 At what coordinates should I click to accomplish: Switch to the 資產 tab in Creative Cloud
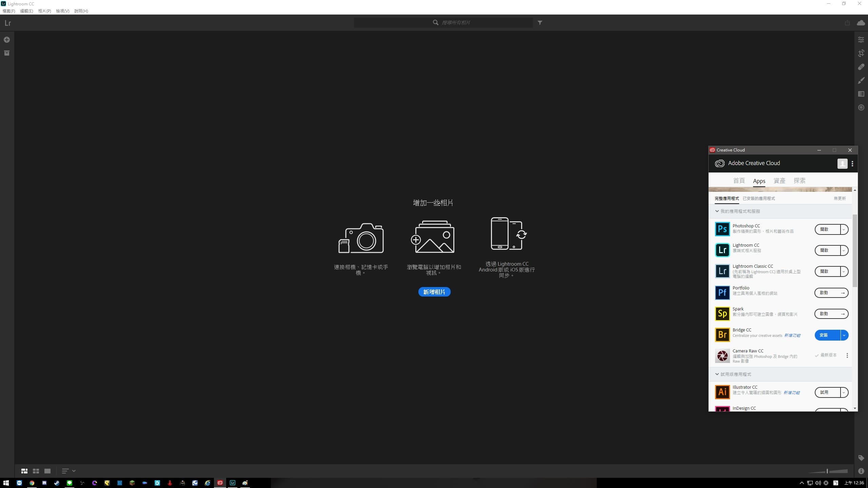point(779,181)
